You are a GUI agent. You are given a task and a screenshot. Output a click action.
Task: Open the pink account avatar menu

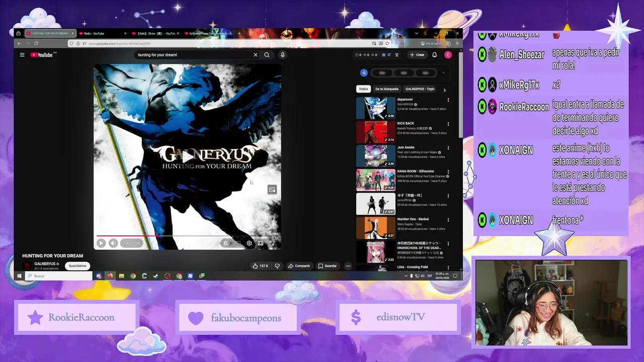coord(448,55)
